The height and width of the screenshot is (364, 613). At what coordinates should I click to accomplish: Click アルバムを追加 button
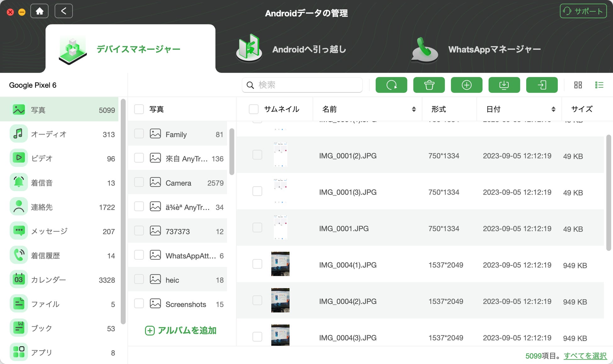coord(181,330)
